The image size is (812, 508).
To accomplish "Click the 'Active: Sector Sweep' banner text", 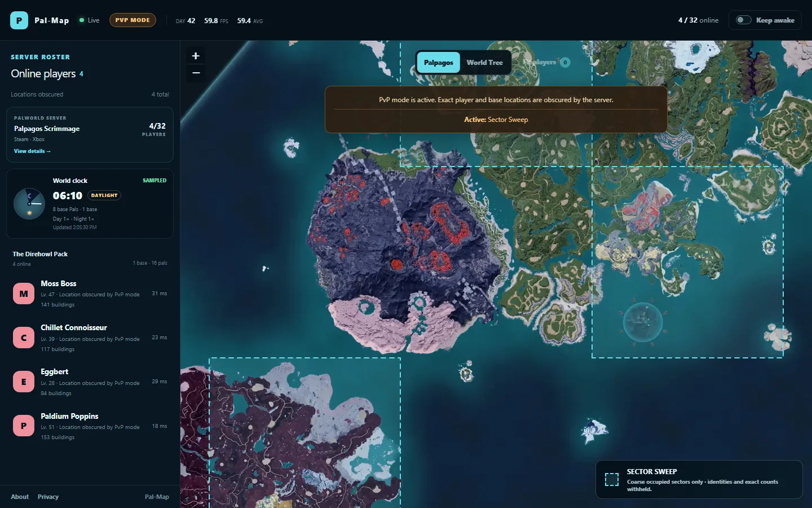I will (x=496, y=120).
